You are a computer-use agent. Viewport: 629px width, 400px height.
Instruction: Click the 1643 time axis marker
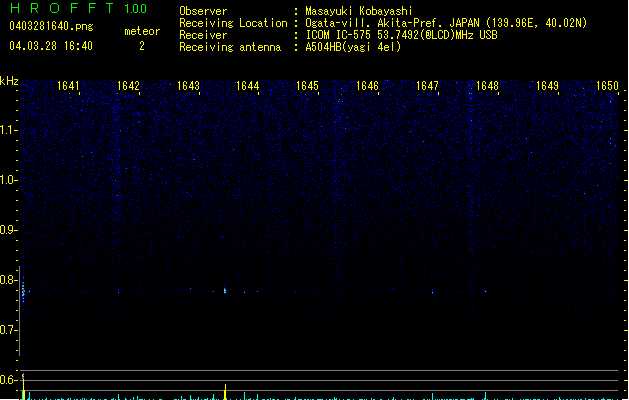click(188, 86)
